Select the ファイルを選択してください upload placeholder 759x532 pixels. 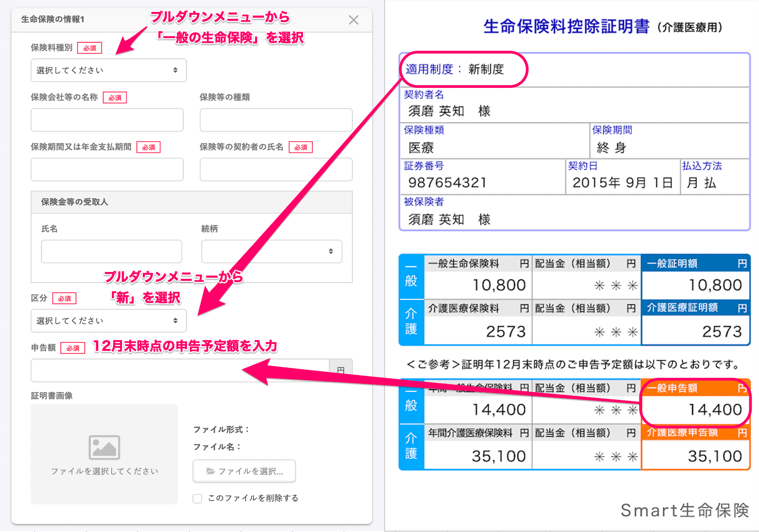(104, 471)
